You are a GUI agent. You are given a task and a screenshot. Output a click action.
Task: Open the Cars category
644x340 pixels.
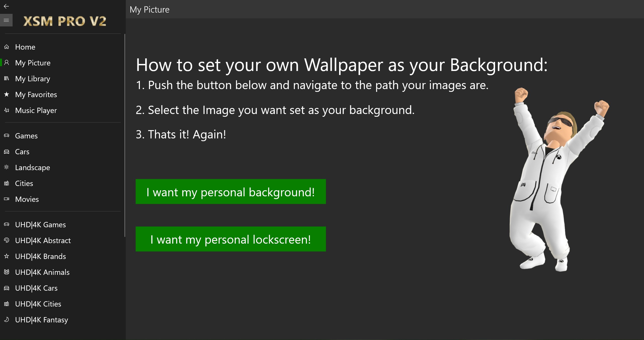tap(22, 152)
